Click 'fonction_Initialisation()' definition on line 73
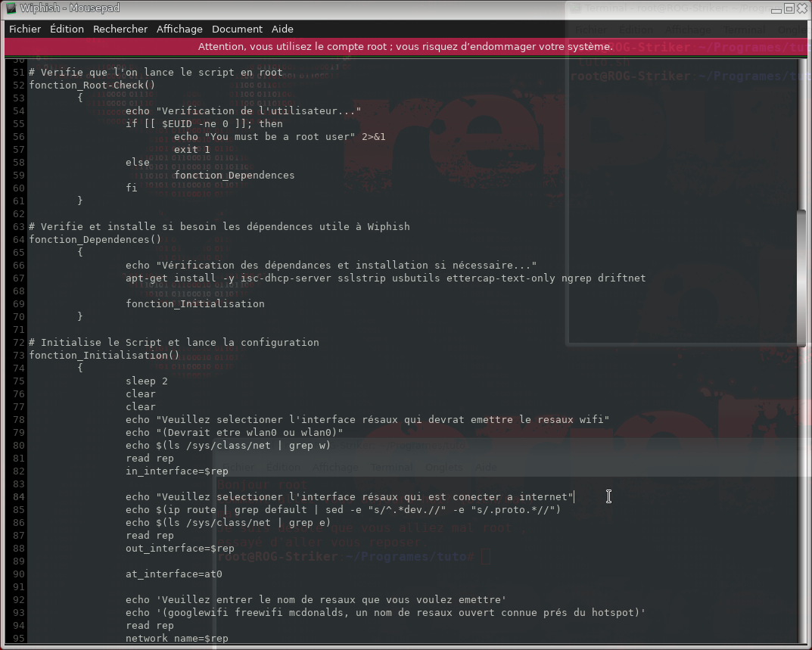The image size is (812, 650). (104, 356)
